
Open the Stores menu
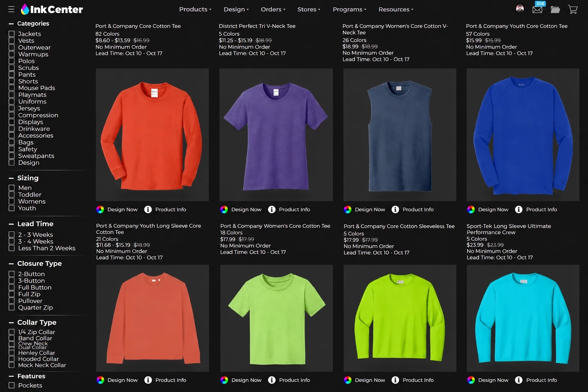click(x=309, y=9)
